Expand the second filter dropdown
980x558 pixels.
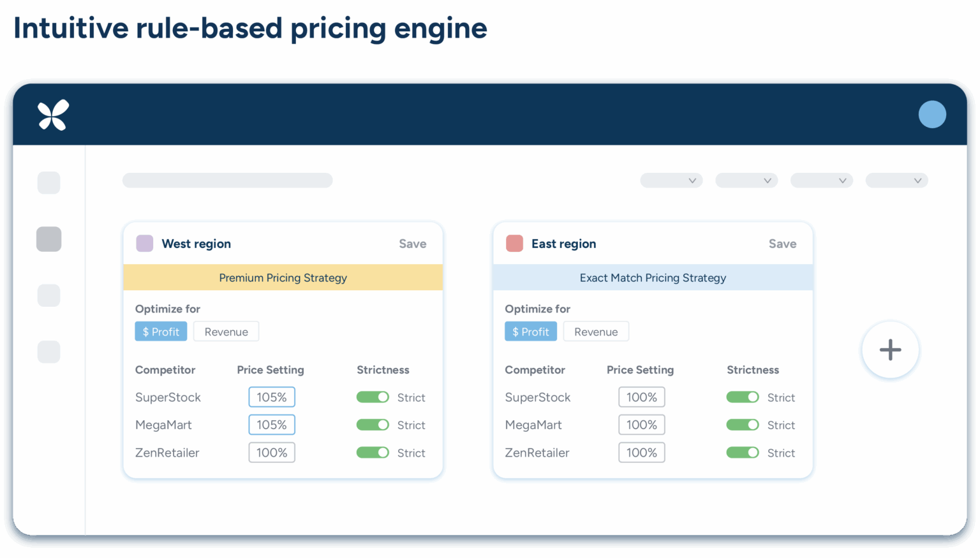coord(746,180)
